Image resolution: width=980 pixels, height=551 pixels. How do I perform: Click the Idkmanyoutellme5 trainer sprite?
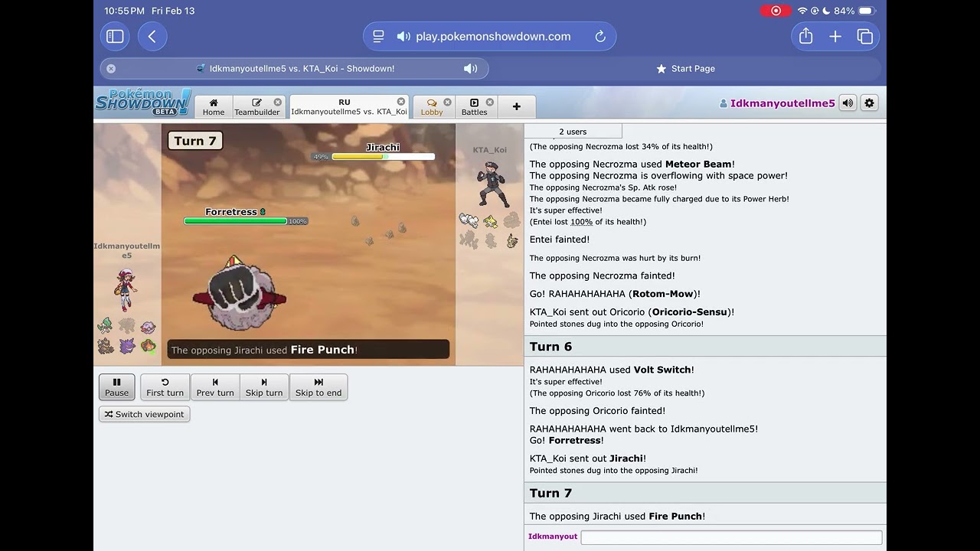125,289
